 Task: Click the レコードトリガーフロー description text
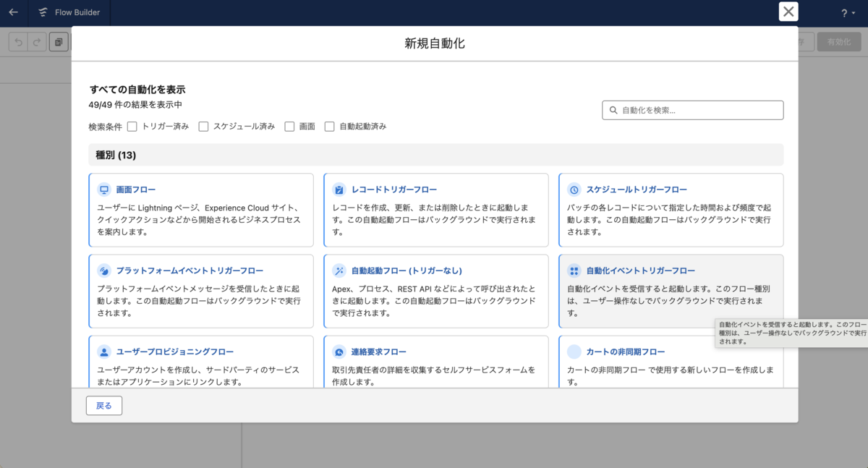point(434,220)
